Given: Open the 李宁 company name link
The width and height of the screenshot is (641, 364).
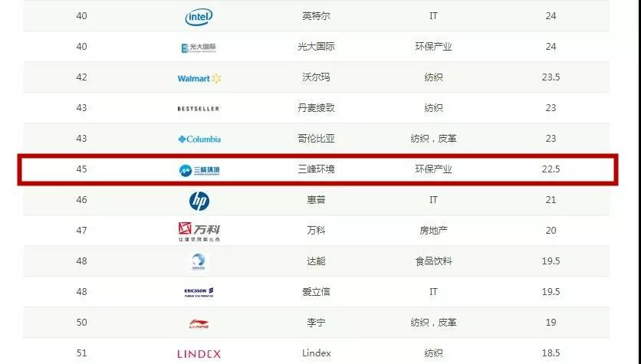Looking at the screenshot, I should coord(315,323).
